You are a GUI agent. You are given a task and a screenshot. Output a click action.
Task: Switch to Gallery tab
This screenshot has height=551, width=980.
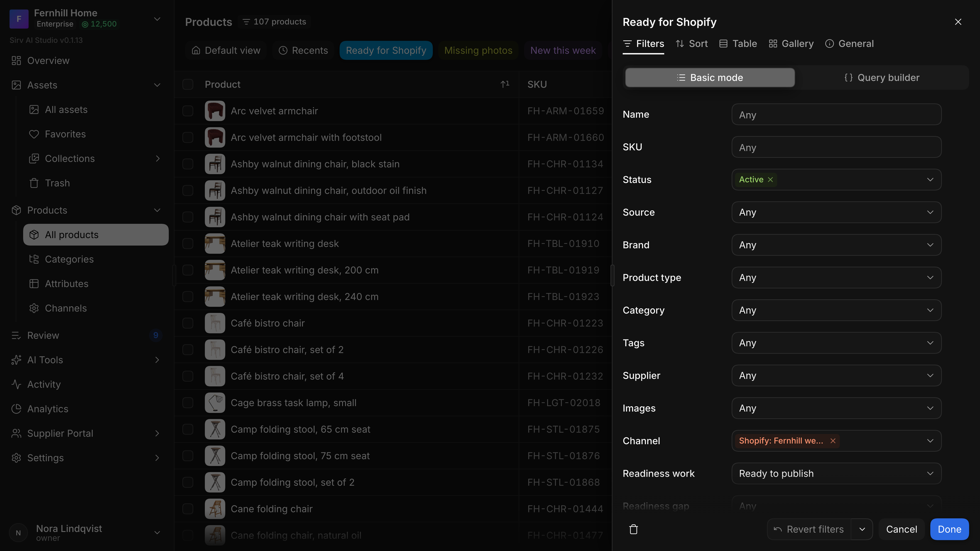click(x=791, y=44)
